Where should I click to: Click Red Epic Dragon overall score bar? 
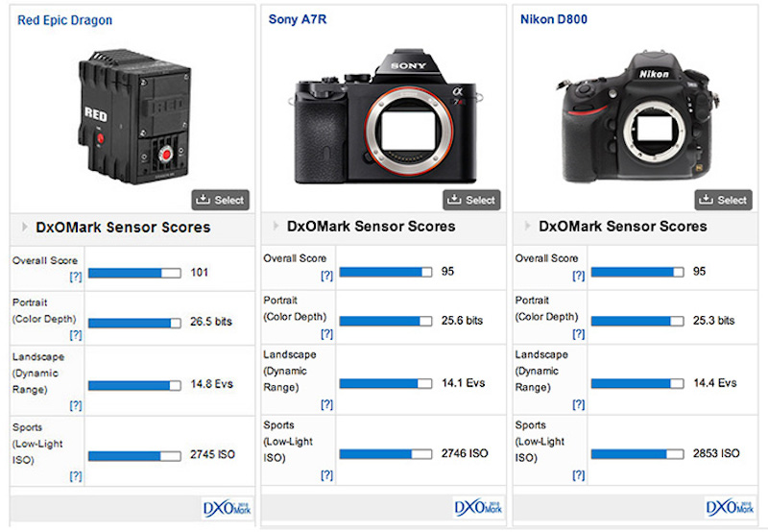click(134, 274)
